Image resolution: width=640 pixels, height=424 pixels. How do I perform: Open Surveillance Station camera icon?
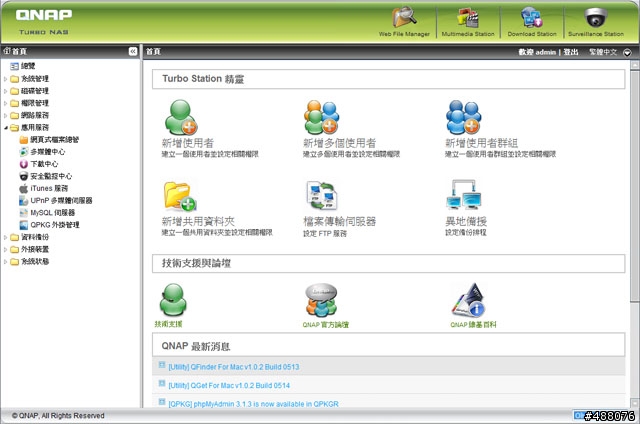pos(596,18)
